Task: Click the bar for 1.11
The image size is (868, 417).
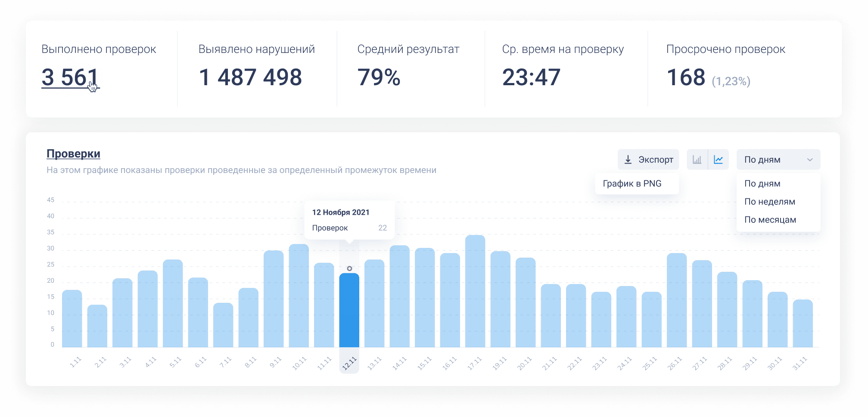Action: (x=72, y=318)
